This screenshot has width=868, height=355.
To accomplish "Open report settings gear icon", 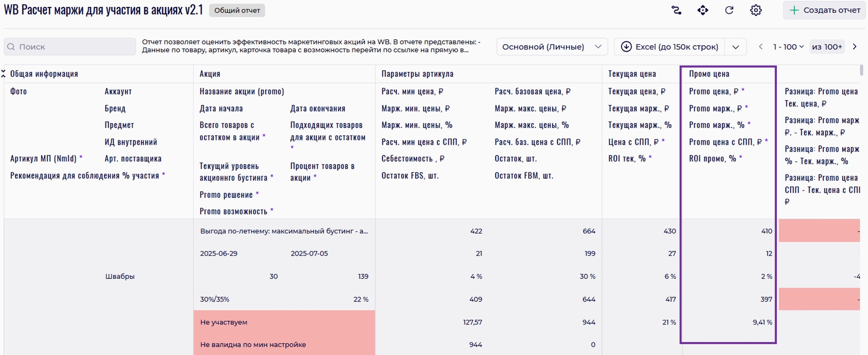I will tap(756, 10).
